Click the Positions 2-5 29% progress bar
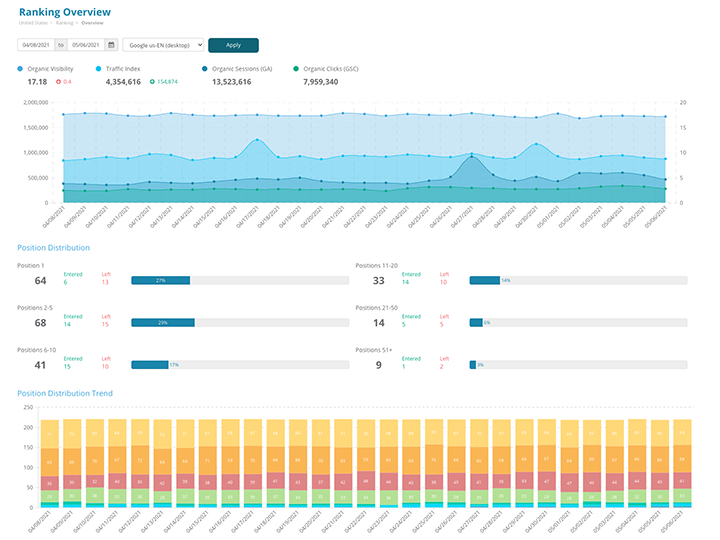The image size is (720, 540). pyautogui.click(x=163, y=323)
